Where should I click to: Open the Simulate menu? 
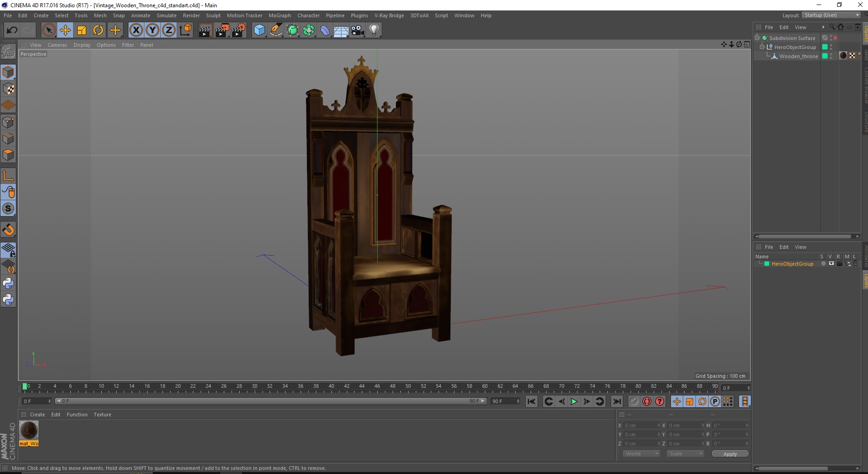(x=167, y=15)
